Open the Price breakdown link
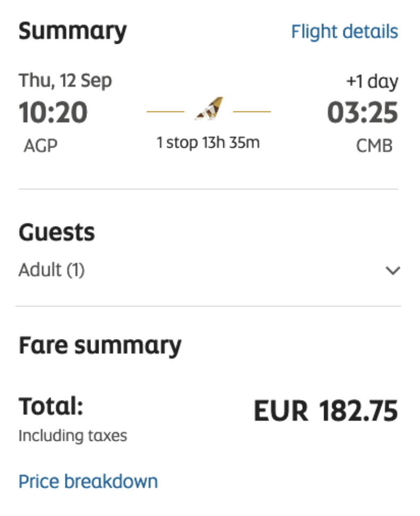 click(88, 481)
